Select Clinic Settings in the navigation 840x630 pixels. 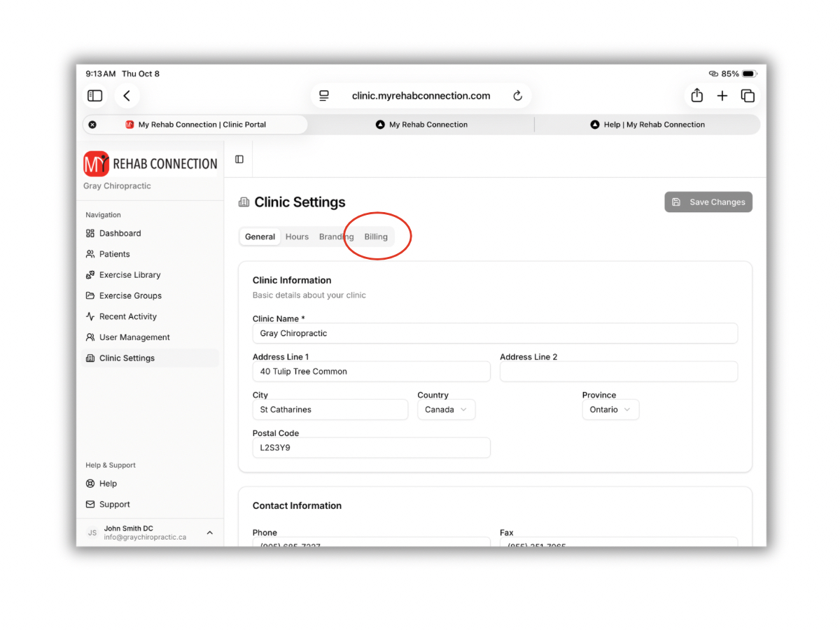pos(150,358)
